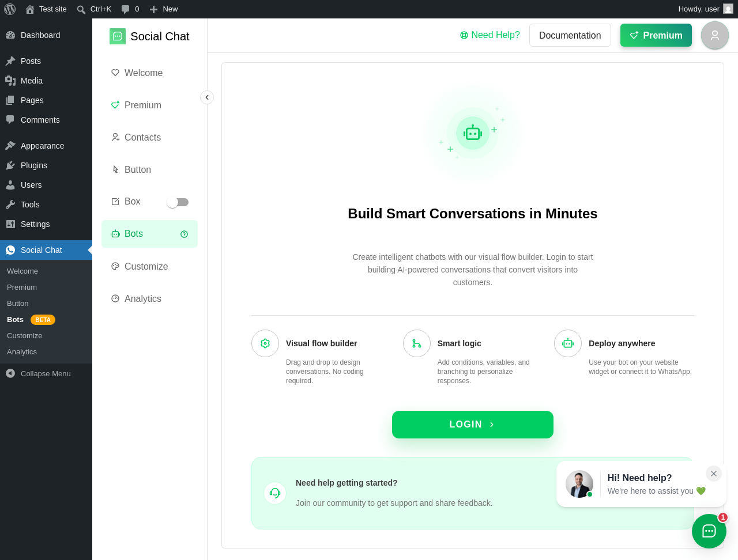The width and height of the screenshot is (738, 560).
Task: Open the Welcome tab in Social Chat panel
Action: tap(149, 73)
